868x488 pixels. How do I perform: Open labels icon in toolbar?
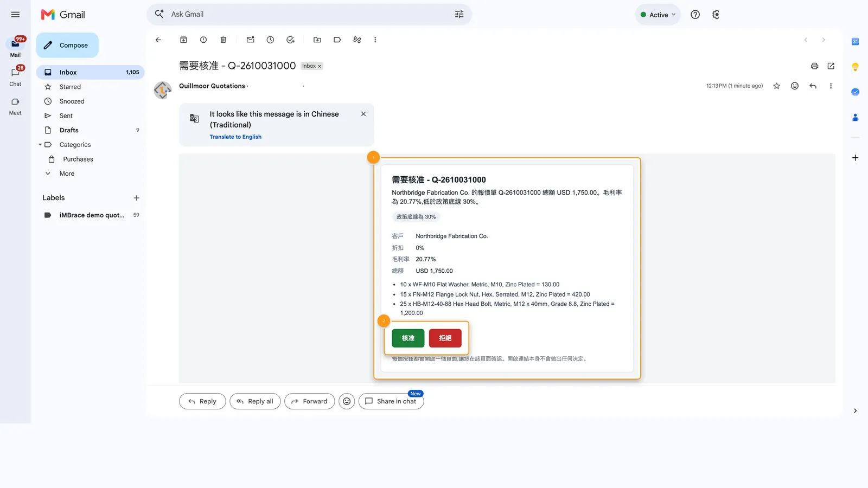pos(337,40)
